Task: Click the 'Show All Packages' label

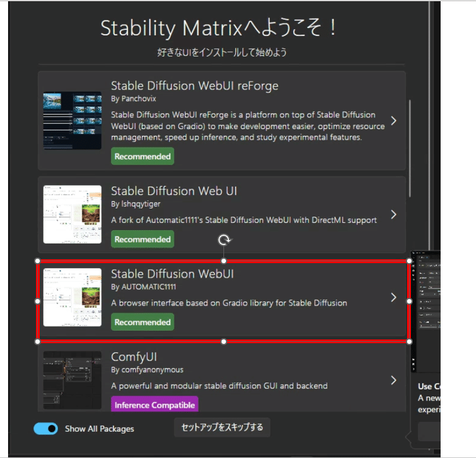Action: (x=99, y=429)
